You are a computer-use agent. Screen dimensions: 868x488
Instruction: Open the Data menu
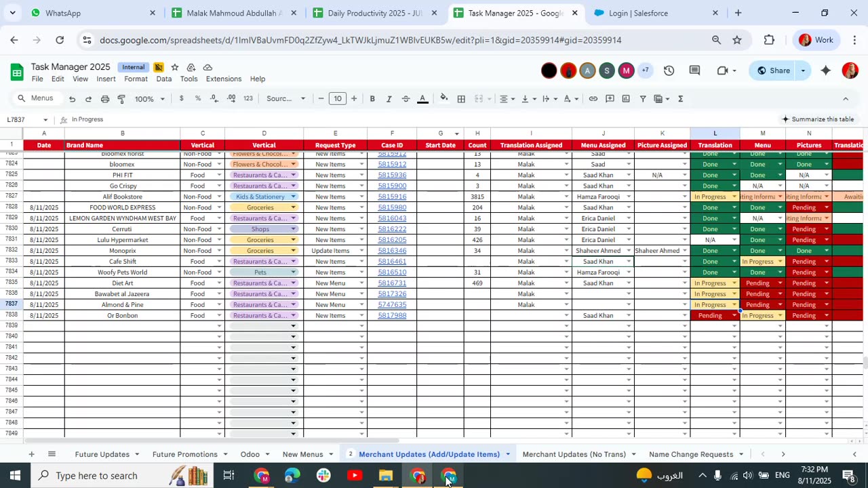(x=164, y=79)
